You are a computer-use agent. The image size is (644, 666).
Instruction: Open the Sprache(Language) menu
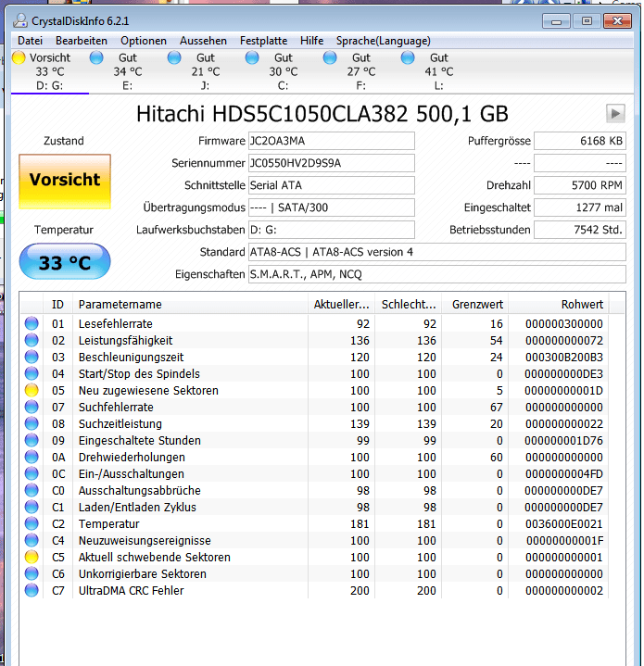pos(384,41)
